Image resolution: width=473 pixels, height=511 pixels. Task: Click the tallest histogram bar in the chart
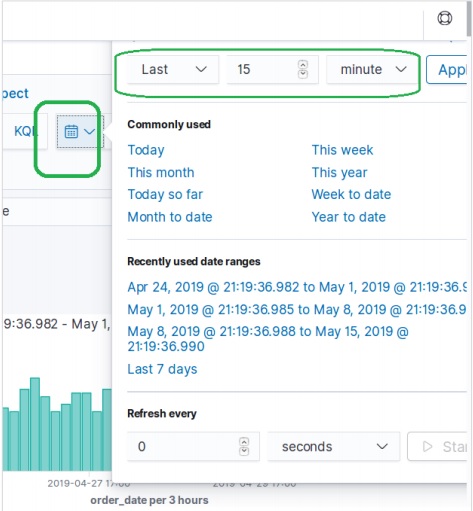pyautogui.click(x=35, y=424)
